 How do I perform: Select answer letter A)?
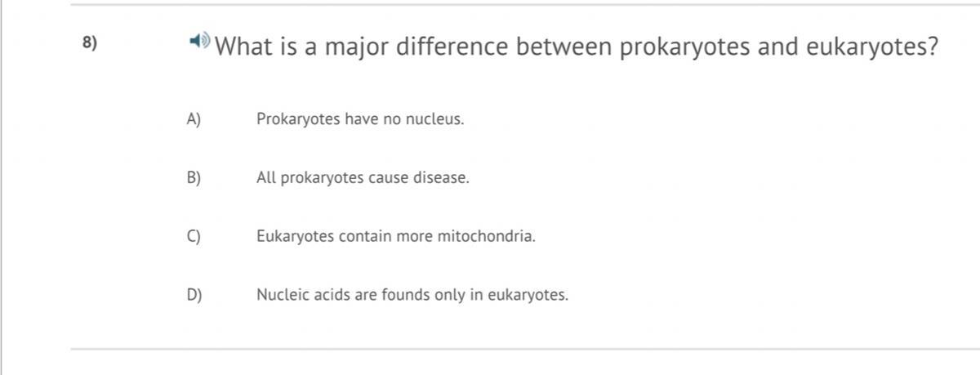click(x=194, y=119)
